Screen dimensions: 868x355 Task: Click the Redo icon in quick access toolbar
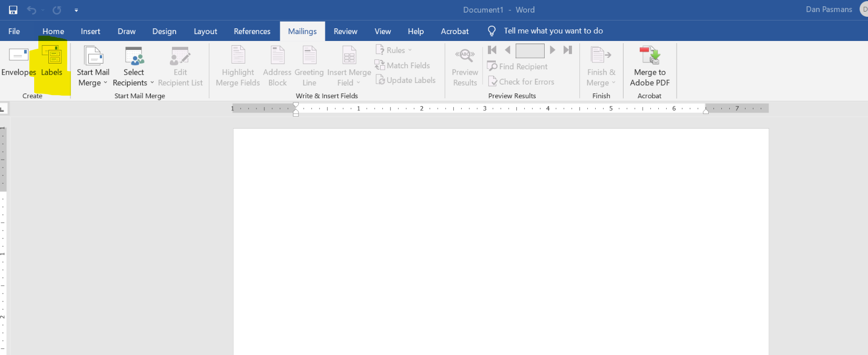[x=57, y=10]
